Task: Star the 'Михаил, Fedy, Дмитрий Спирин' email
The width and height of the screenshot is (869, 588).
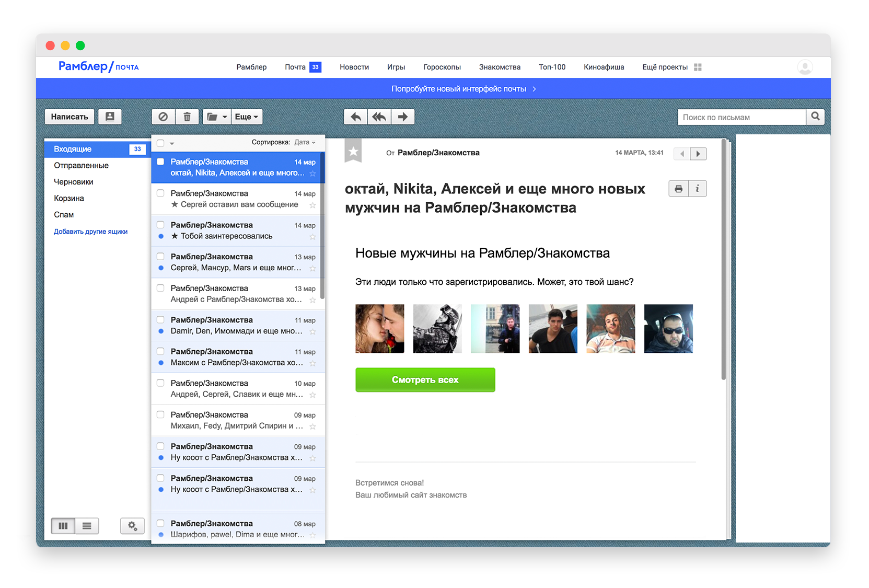Action: pos(312,426)
